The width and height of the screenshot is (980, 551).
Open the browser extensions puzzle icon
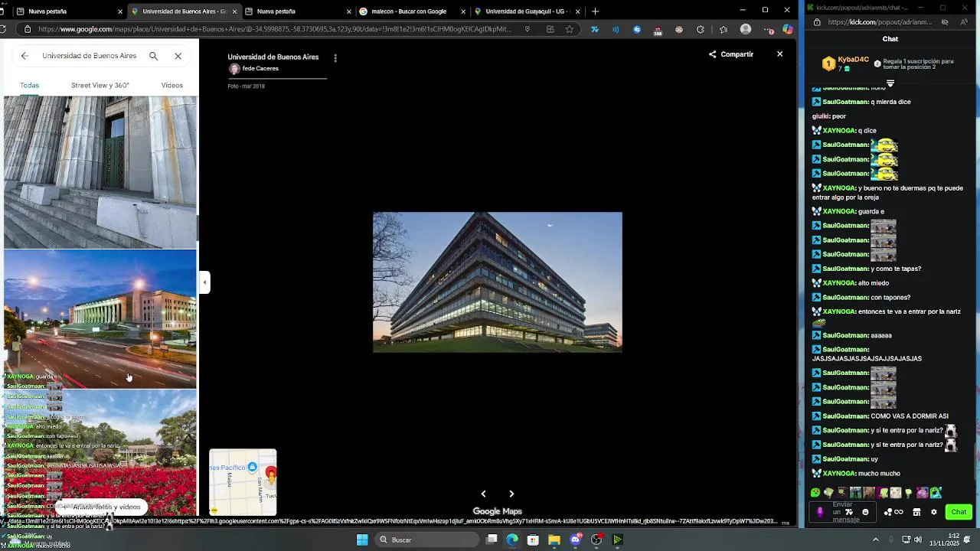tap(701, 29)
